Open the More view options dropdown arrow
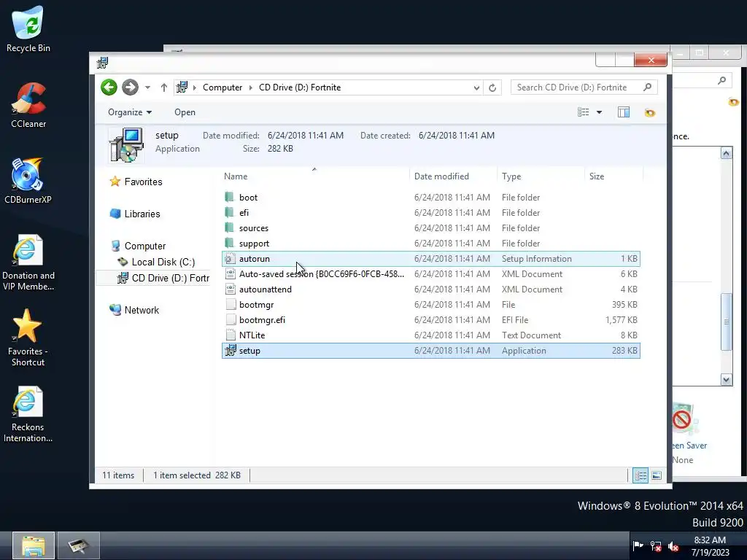 pos(600,112)
